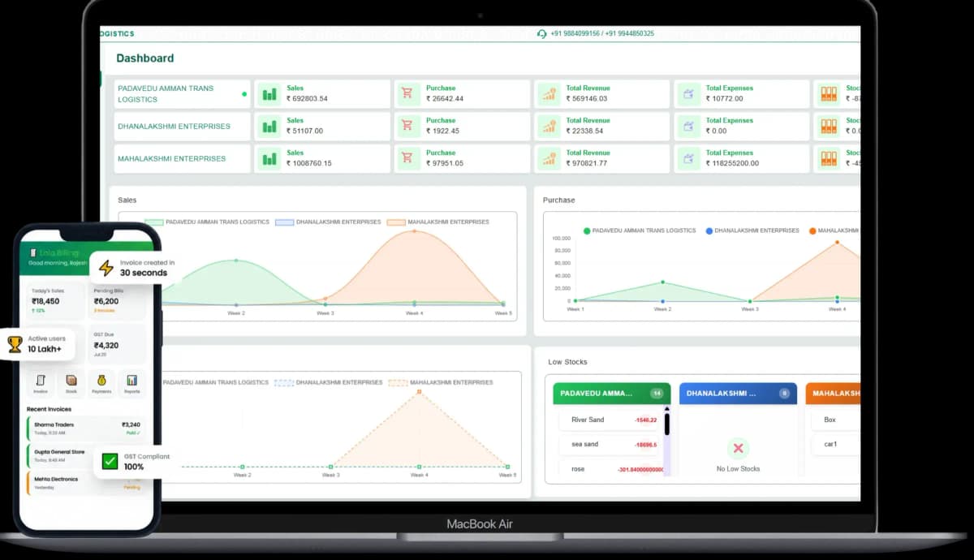974x560 pixels.
Task: Click the Sales icon in MAHALAKSHMI ENTERPRISES row
Action: [x=269, y=159]
